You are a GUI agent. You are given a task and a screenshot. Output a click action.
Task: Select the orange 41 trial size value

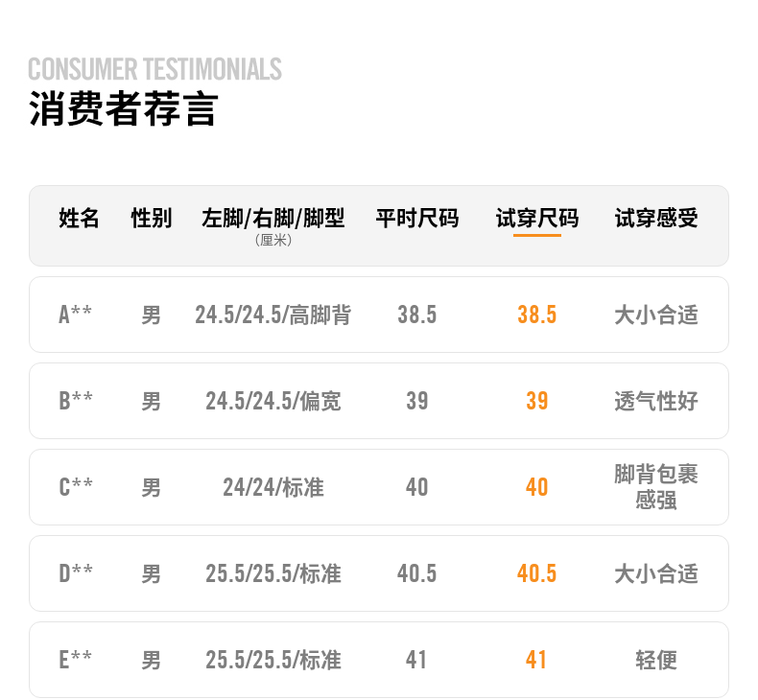537,660
